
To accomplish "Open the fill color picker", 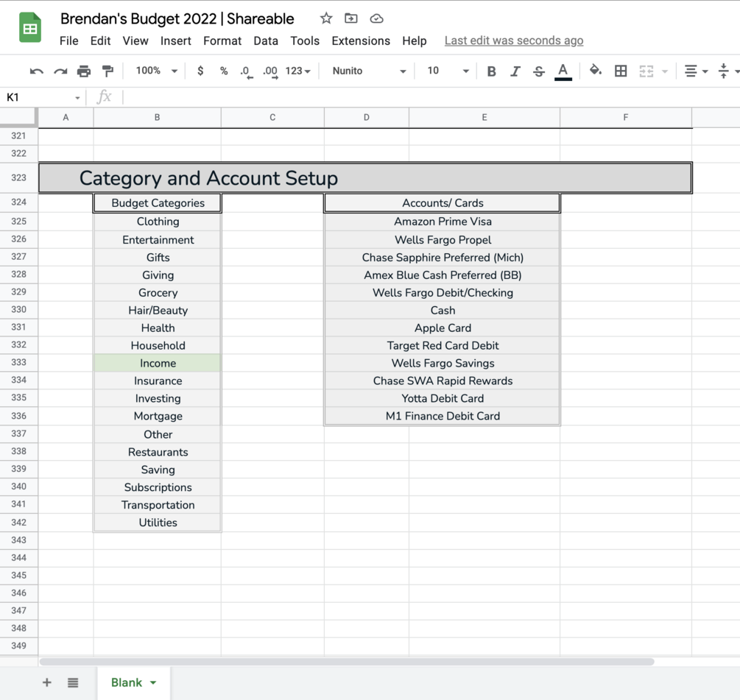I will point(596,71).
